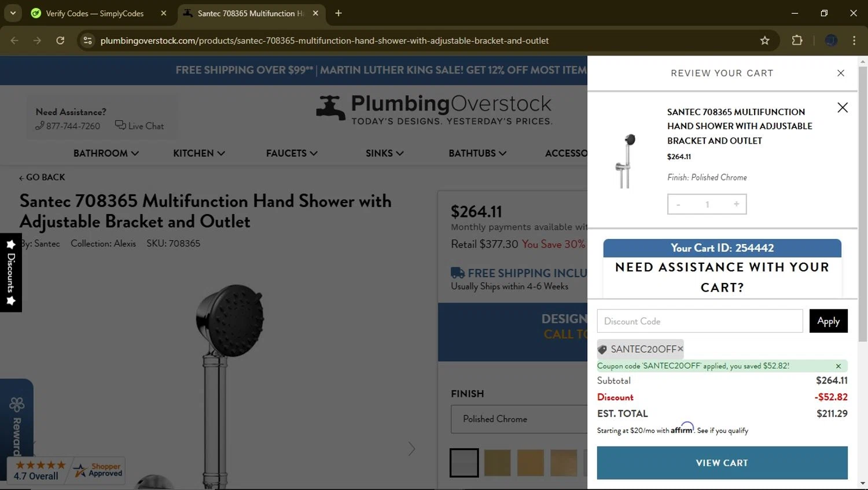Call the 877-744-7260 phone link

68,126
